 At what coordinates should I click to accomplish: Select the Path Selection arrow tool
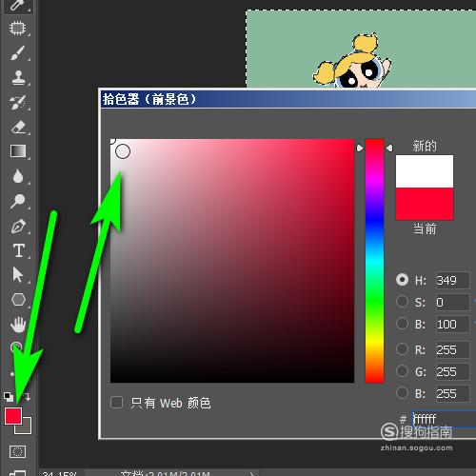(17, 274)
